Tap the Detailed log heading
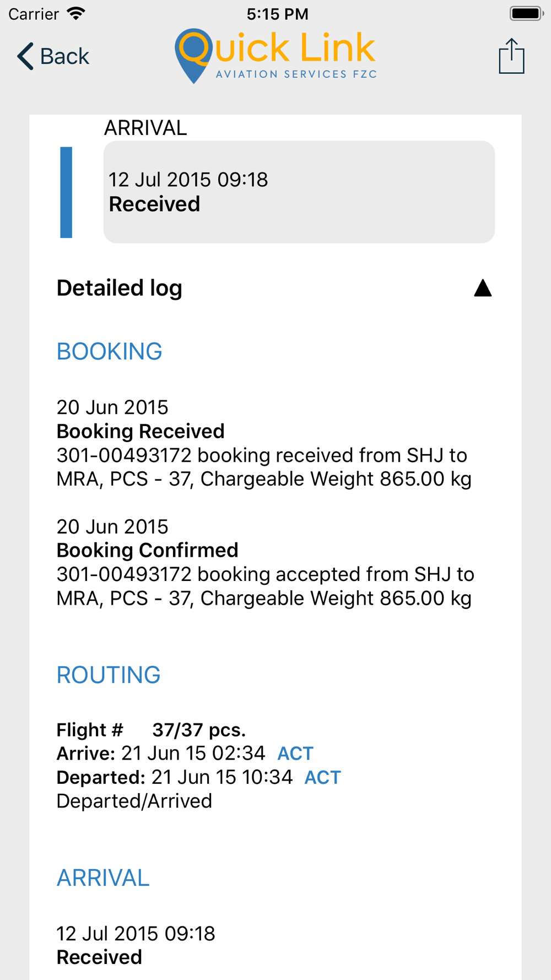 pos(120,288)
